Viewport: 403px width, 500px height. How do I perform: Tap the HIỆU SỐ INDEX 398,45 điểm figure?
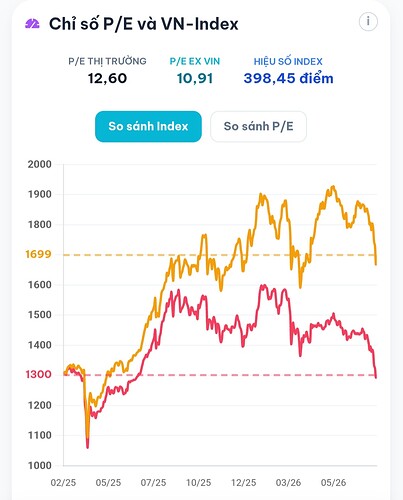click(x=288, y=78)
